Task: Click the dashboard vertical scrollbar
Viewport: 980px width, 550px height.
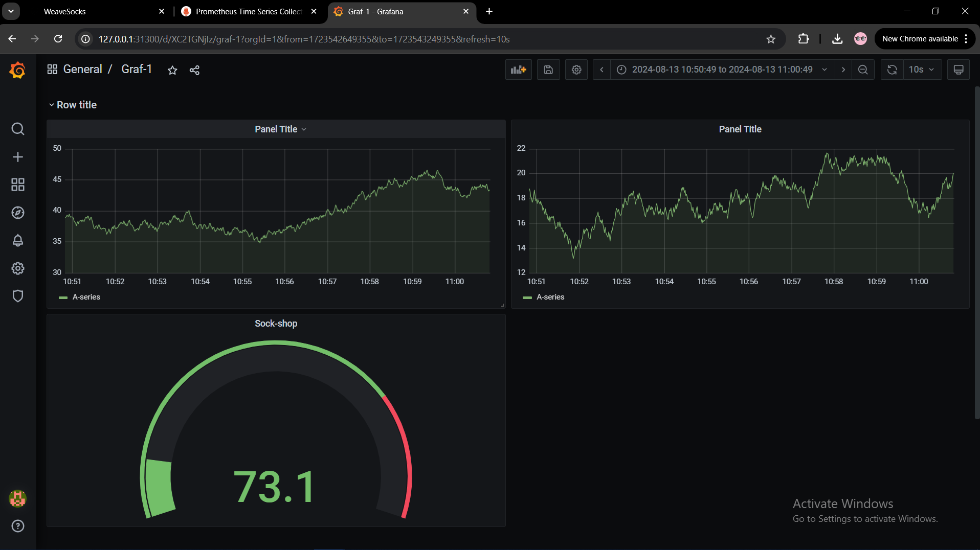Action: pyautogui.click(x=977, y=253)
